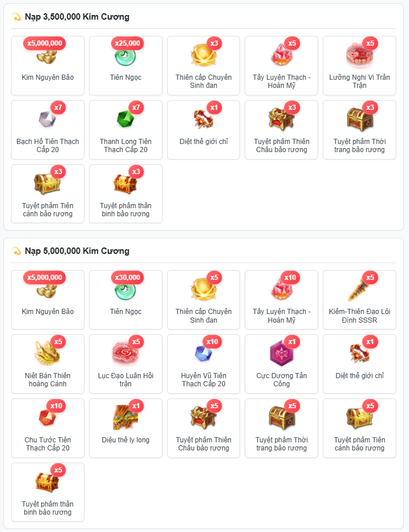
Task: Select the x3 Tuyệt phẩm Tiên cánh bảo rương card
Action: pos(47,194)
